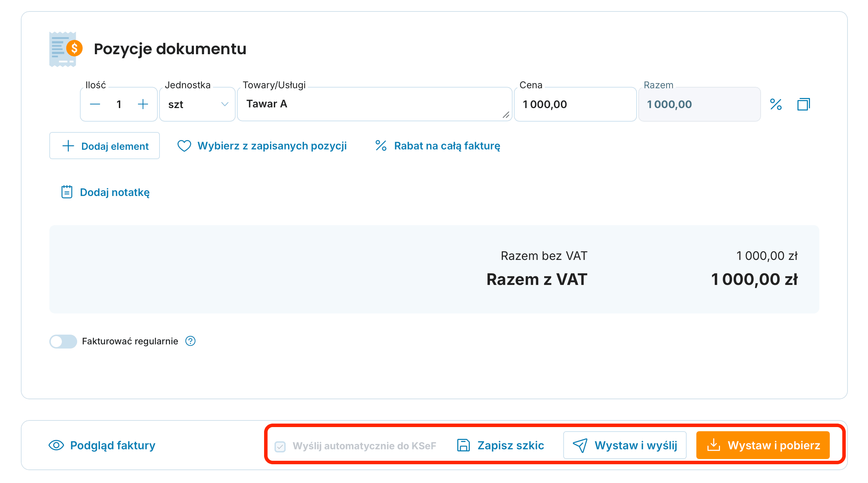This screenshot has height=483, width=868.
Task: Toggle Wyślij automatycznie do KSeF checkbox
Action: pos(280,446)
